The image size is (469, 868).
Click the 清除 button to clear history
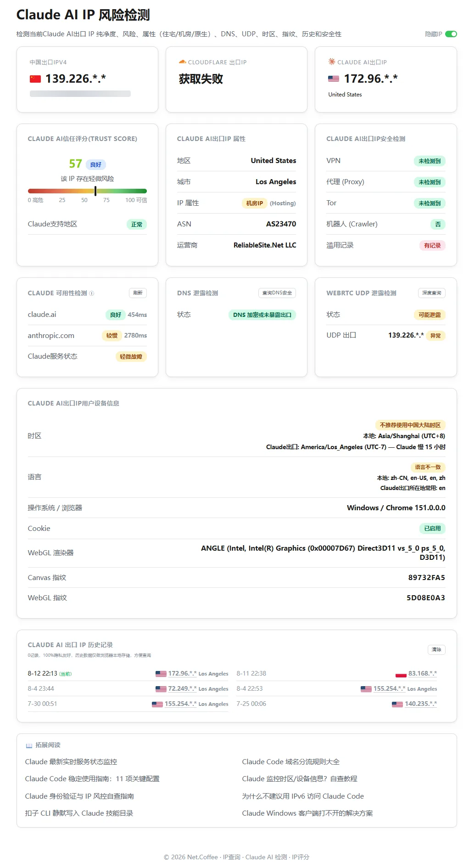point(436,650)
